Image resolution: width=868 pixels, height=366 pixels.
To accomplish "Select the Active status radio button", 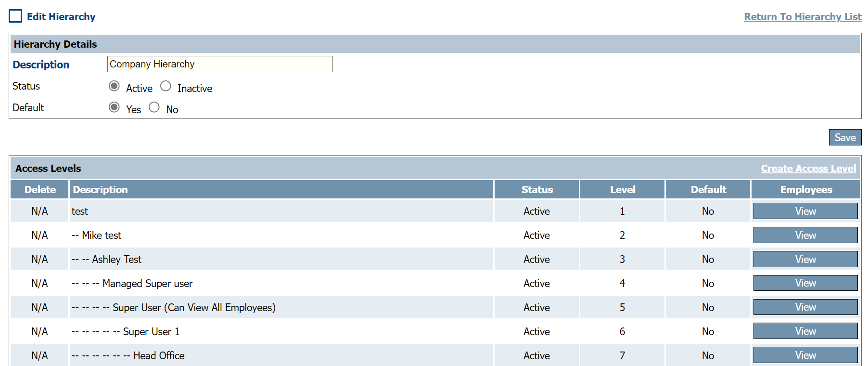I will click(x=114, y=86).
